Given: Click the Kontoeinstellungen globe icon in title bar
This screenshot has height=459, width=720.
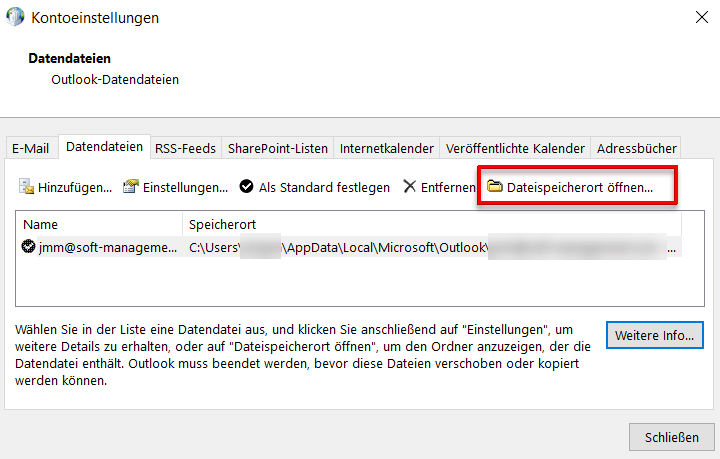Looking at the screenshot, I should pos(15,17).
